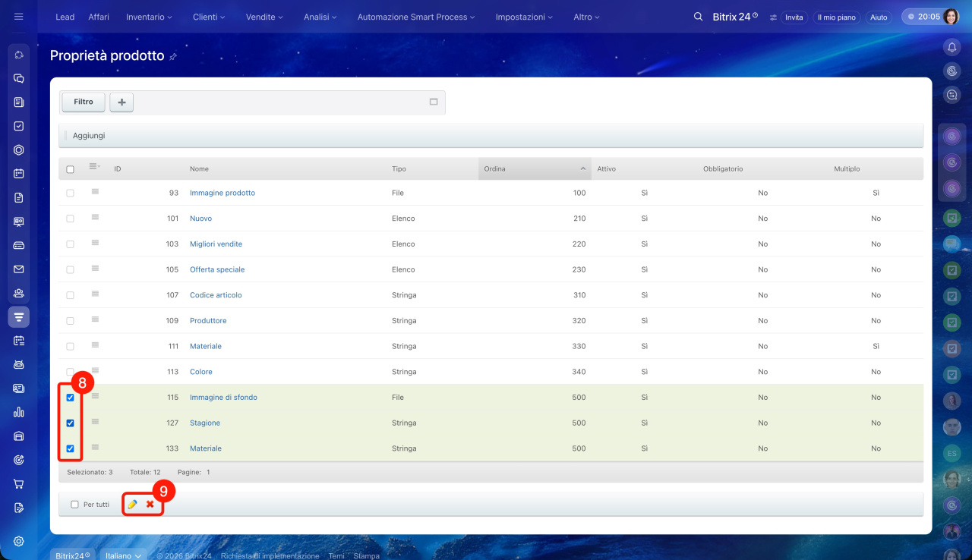Open the shopping cart sidebar icon
The height and width of the screenshot is (560, 972).
point(19,483)
